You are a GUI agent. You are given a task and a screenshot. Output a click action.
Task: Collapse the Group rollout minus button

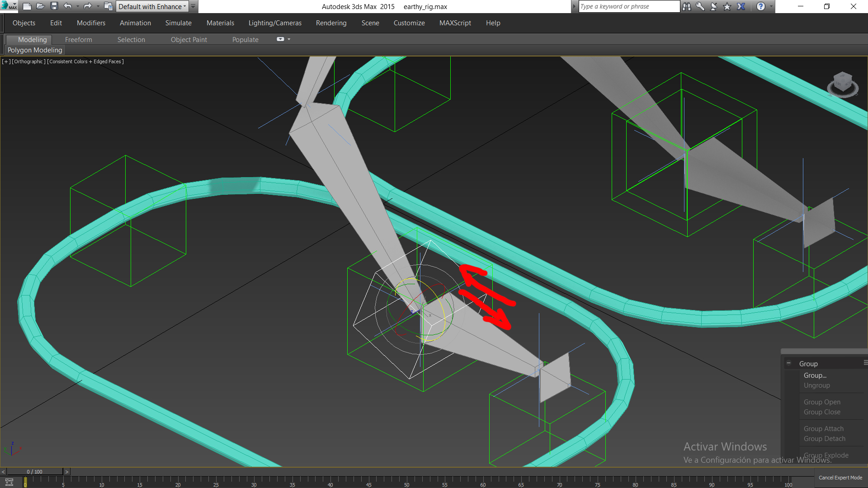click(x=788, y=363)
